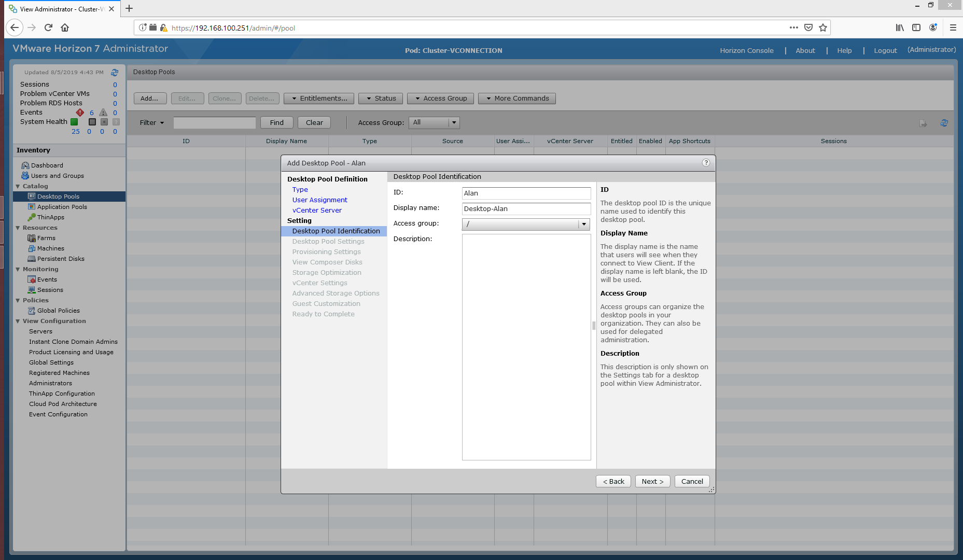Go to User Assignment step
The image size is (963, 560).
click(319, 200)
